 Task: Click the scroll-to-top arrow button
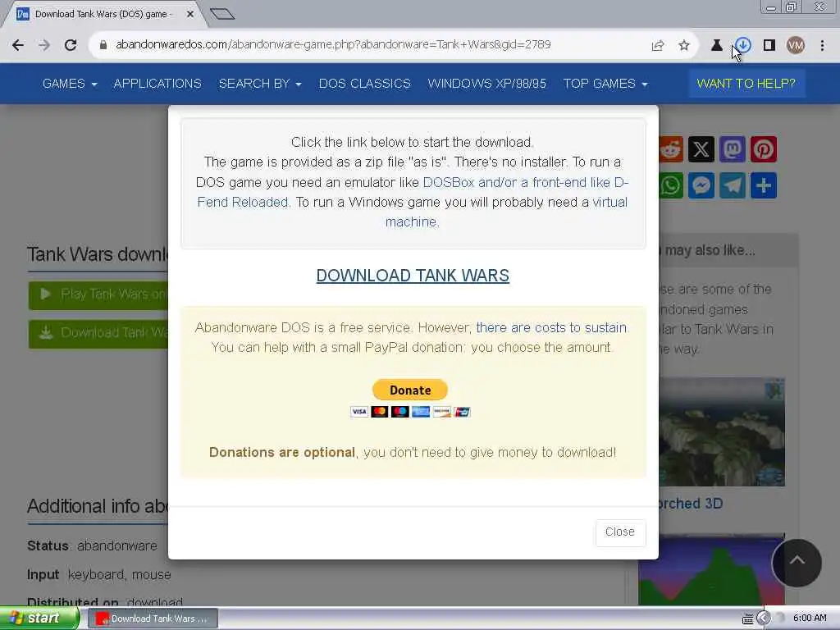(x=797, y=563)
